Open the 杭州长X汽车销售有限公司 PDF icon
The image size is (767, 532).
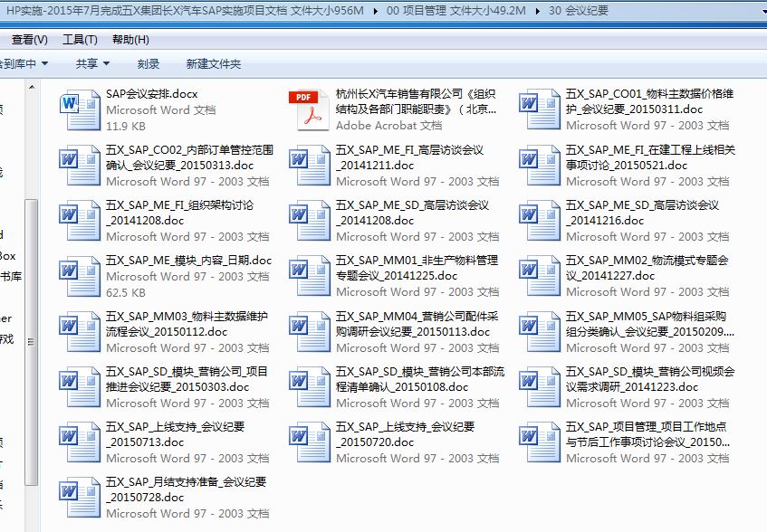[x=309, y=109]
